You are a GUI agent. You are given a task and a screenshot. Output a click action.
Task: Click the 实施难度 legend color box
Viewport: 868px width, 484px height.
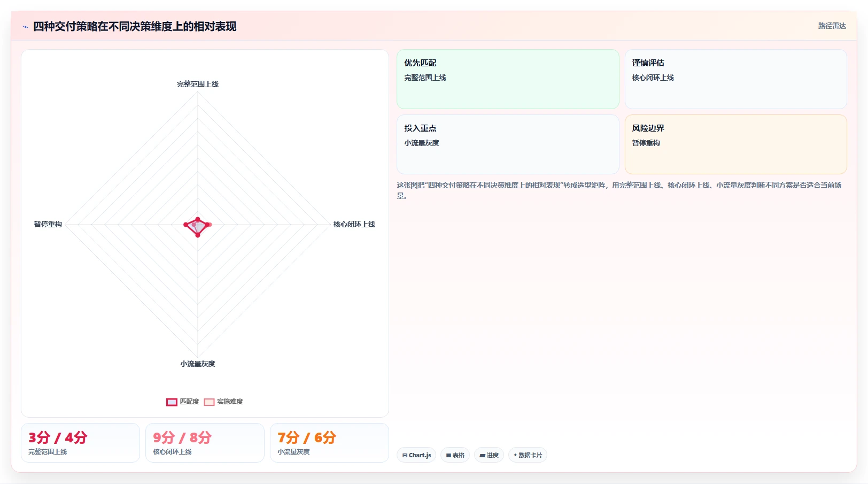tap(209, 402)
